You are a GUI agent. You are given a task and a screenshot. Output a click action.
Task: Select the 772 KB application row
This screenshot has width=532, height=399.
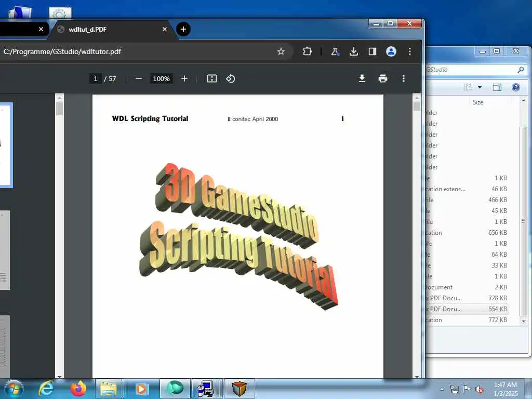pyautogui.click(x=467, y=320)
